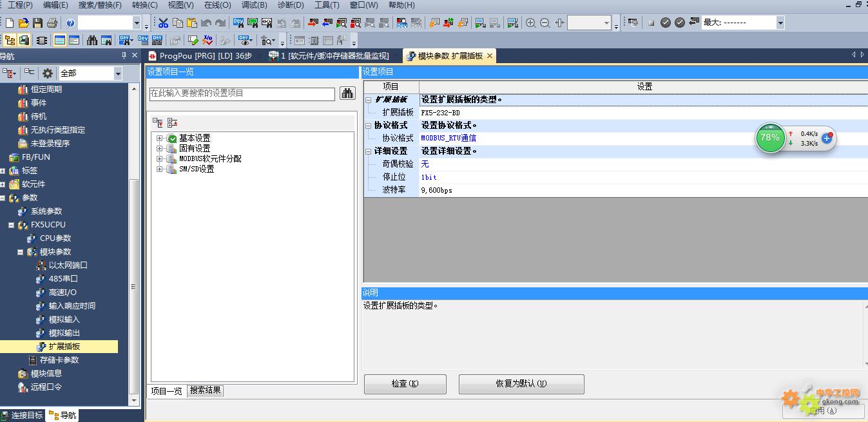Open the 诊断(D) menu
This screenshot has width=868, height=422.
291,5
